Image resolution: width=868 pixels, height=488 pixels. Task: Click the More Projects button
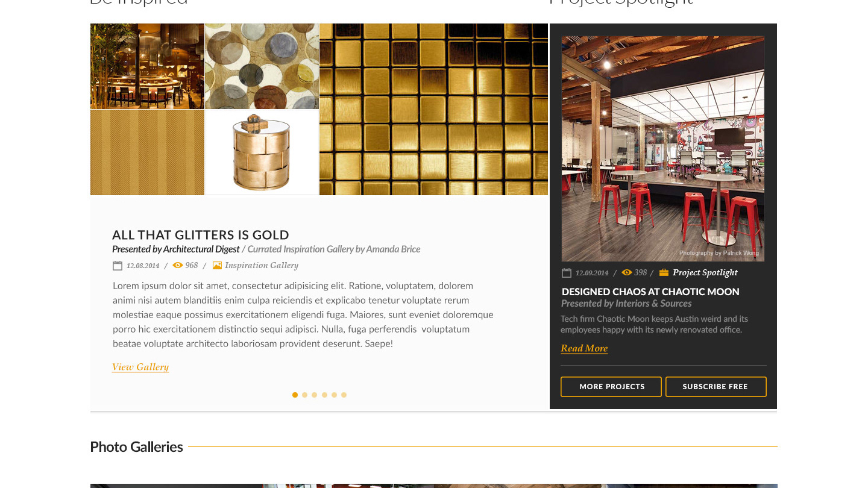pyautogui.click(x=611, y=387)
